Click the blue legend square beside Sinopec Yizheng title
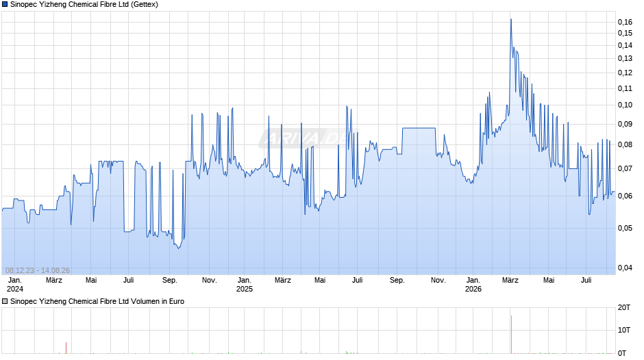Screen dimensions: 644x360 coord(5,5)
